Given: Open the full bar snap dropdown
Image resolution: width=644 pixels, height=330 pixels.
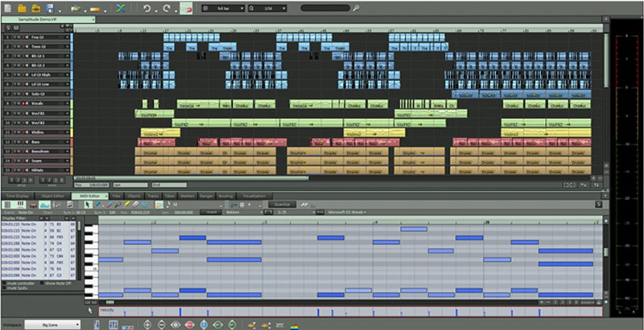Looking at the screenshot, I should tap(224, 8).
